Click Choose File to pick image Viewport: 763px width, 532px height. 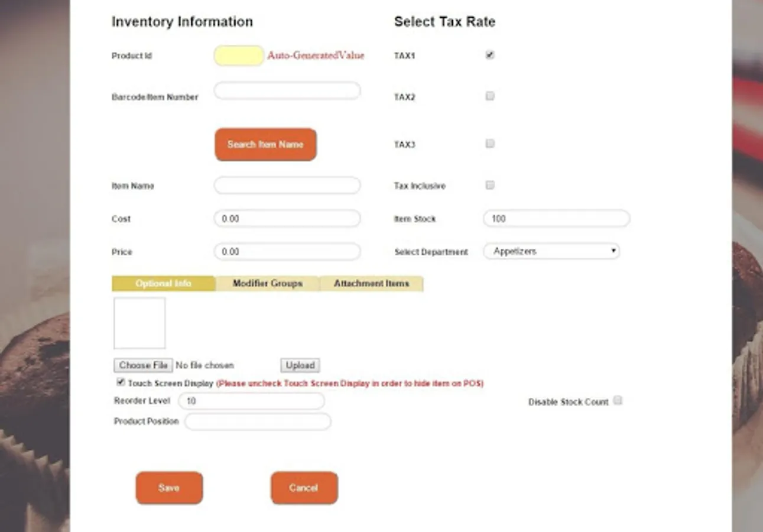click(x=143, y=365)
